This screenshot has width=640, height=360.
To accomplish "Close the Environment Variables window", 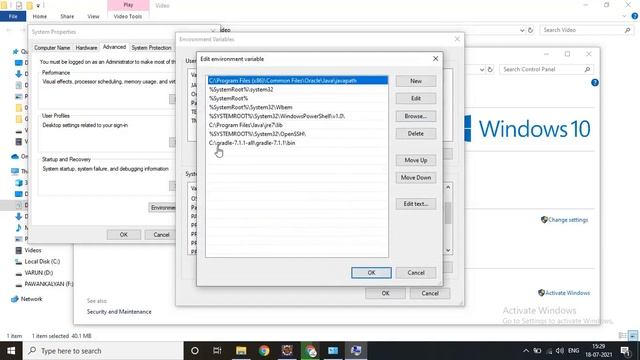I will click(457, 39).
